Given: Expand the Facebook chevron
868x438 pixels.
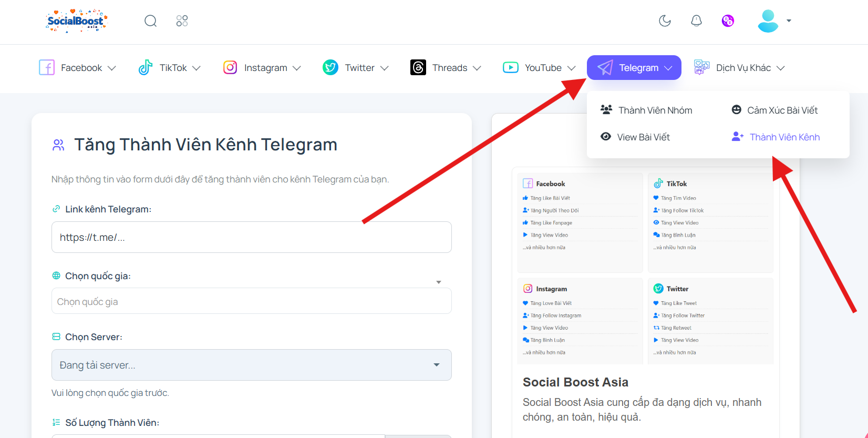Looking at the screenshot, I should (111, 68).
